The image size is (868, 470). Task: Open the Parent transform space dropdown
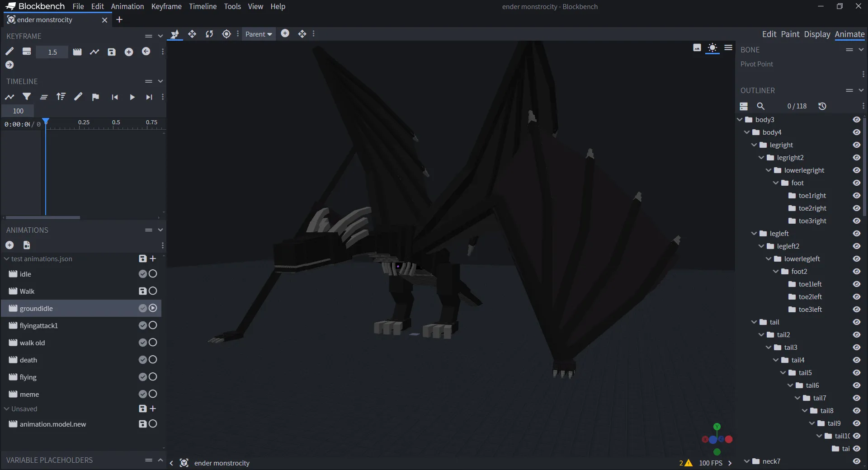(259, 34)
